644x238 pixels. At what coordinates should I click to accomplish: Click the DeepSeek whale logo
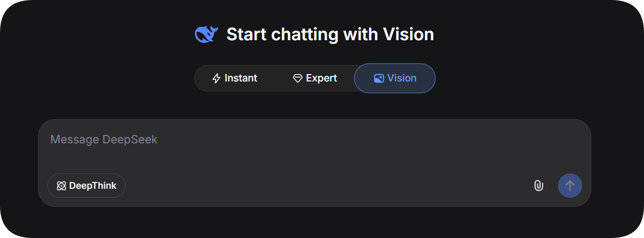click(206, 34)
